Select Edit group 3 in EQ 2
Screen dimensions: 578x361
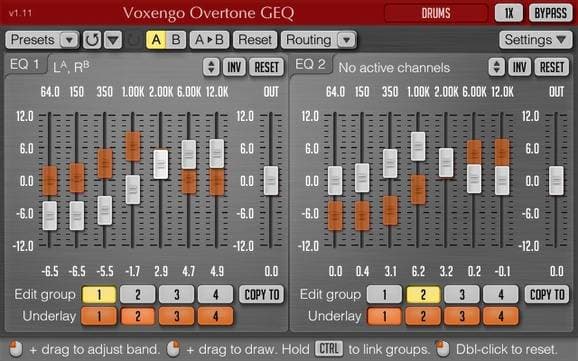pos(462,295)
